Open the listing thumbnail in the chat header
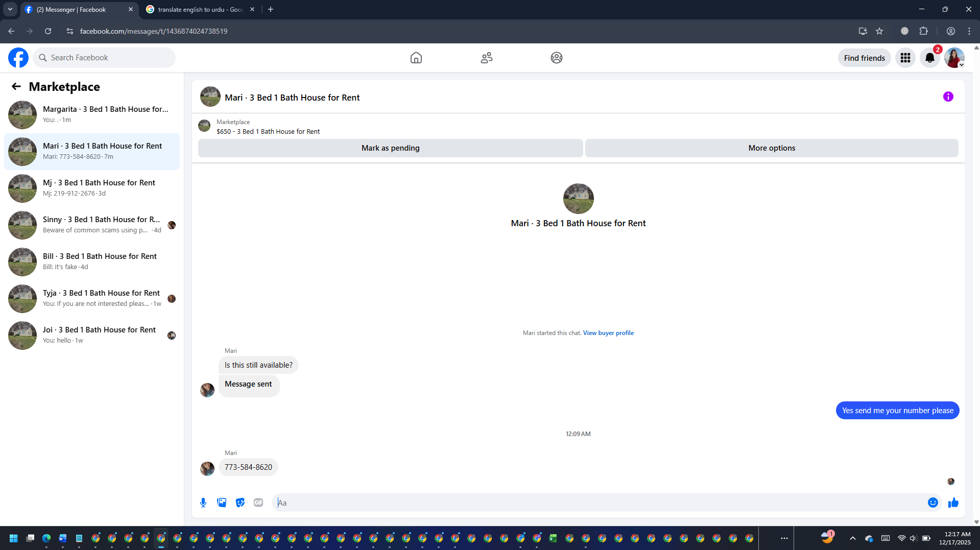The height and width of the screenshot is (550, 980). [210, 97]
